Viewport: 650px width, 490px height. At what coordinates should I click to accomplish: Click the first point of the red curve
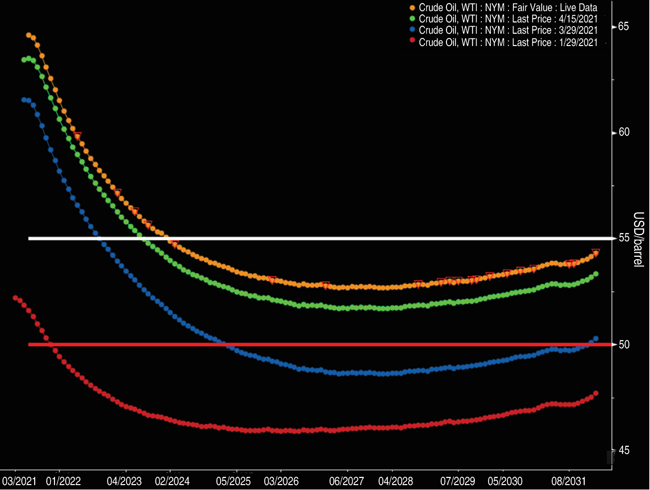click(x=15, y=297)
